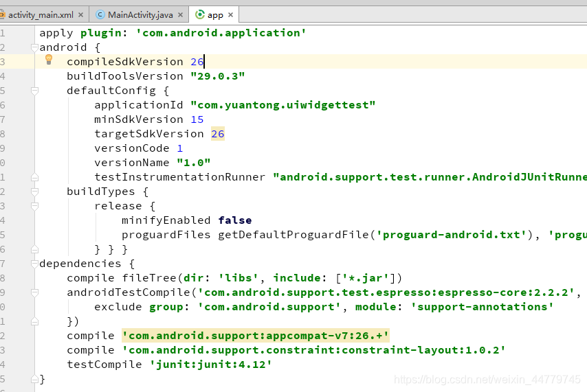
Task: Click fold end marker at testInstrumentationRunner line
Action: [x=34, y=177]
